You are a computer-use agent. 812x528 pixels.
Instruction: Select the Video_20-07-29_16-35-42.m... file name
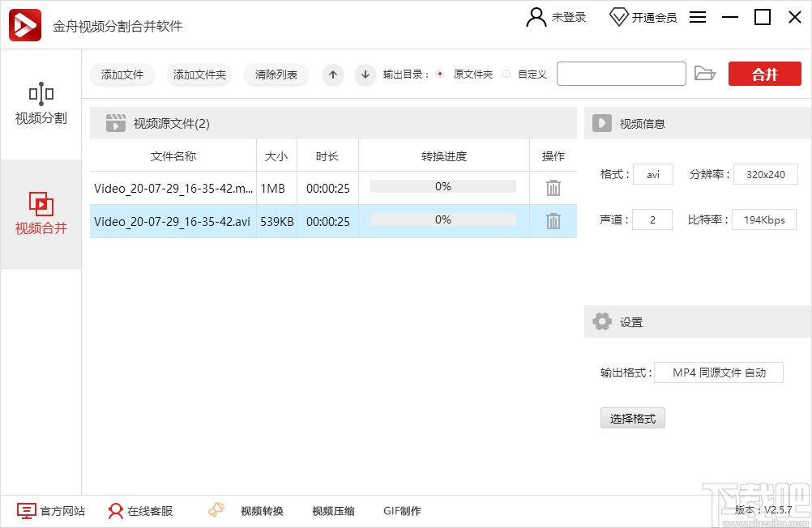coord(173,189)
